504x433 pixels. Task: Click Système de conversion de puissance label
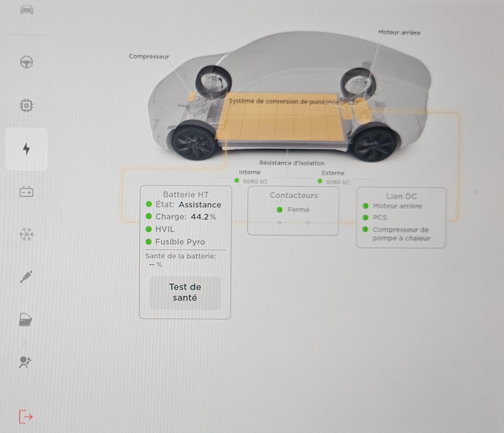point(293,102)
